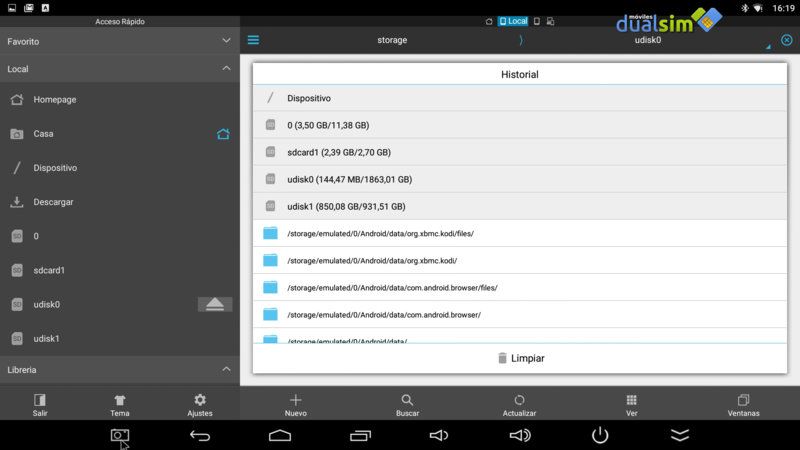Select the Local tab at top
800x450 pixels.
coord(513,21)
